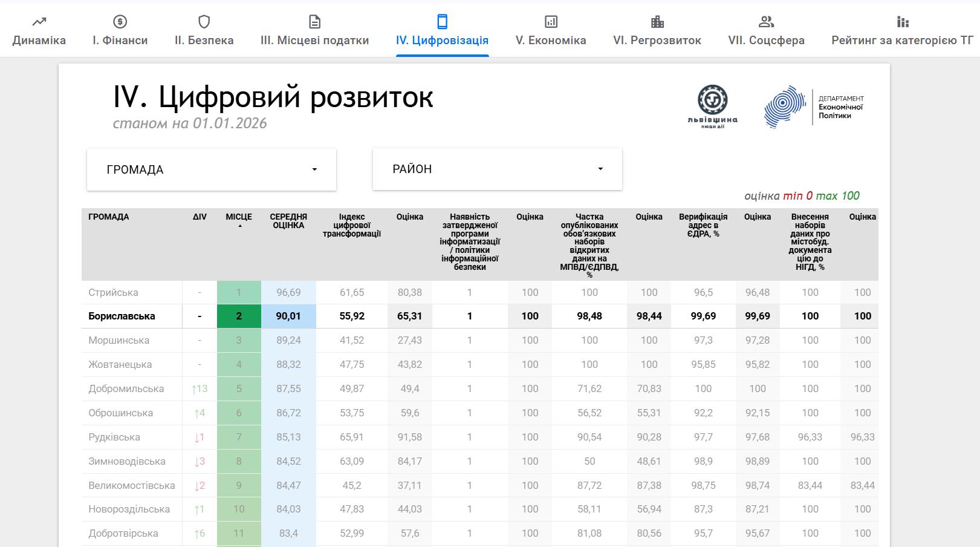Click the chart icon for Економіка
Viewport: 980px width, 547px height.
click(551, 22)
